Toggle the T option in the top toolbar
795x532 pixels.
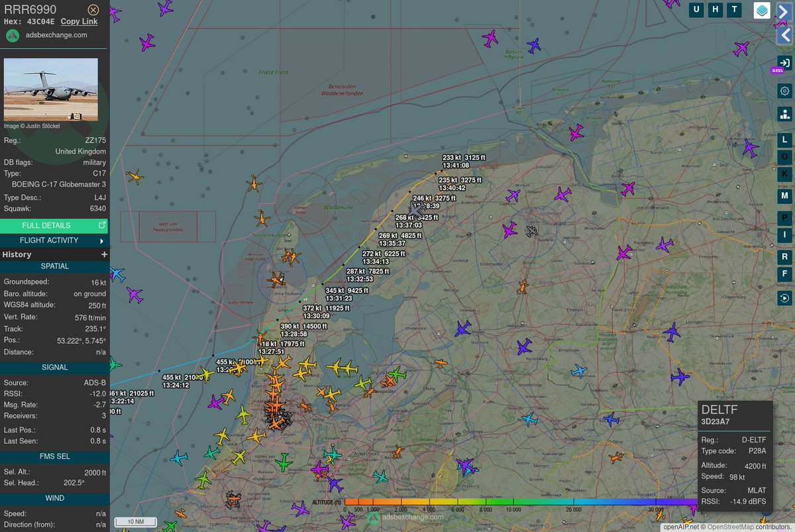[x=733, y=10]
